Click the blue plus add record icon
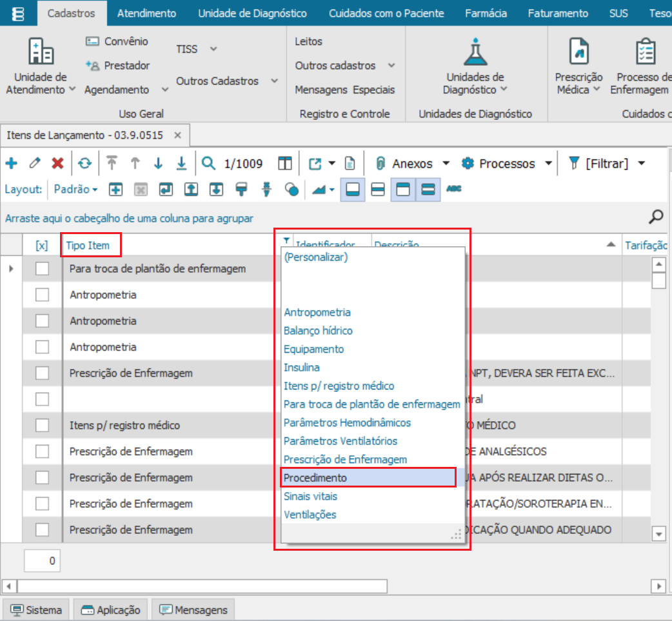 [x=11, y=164]
